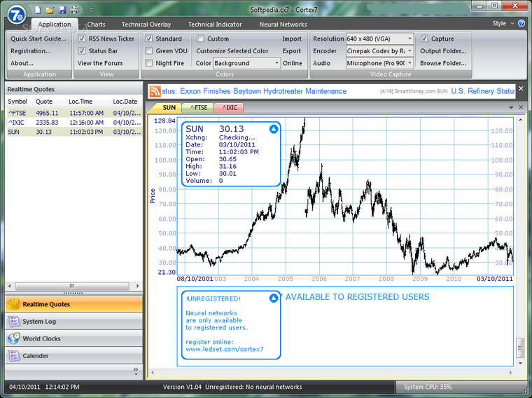Click the print icon in quick toolbar
This screenshot has height=398, width=532.
click(75, 10)
